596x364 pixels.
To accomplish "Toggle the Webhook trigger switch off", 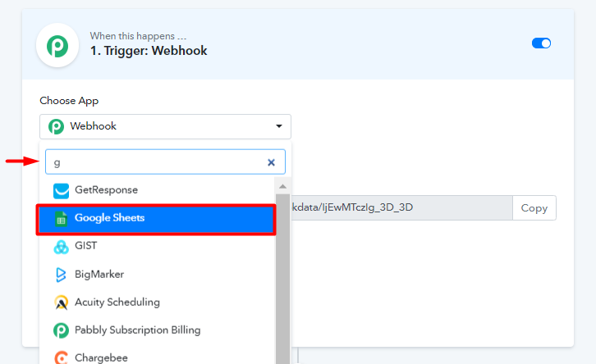I will 541,43.
